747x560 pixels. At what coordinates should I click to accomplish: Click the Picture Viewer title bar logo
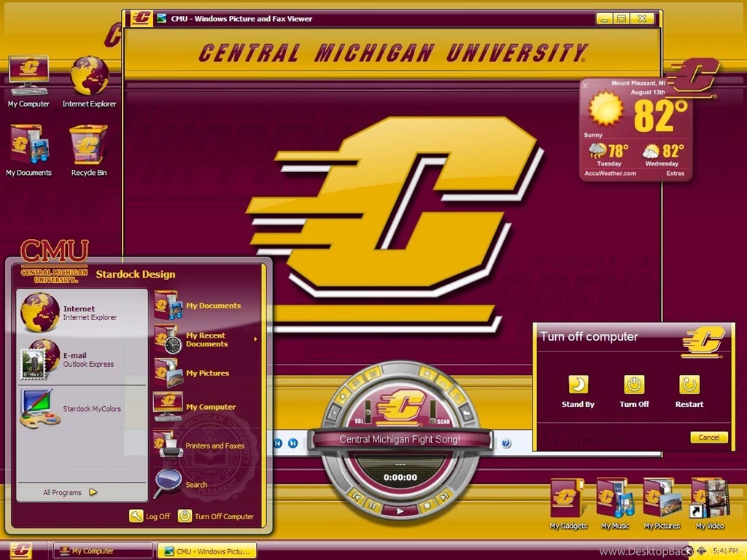pos(142,18)
